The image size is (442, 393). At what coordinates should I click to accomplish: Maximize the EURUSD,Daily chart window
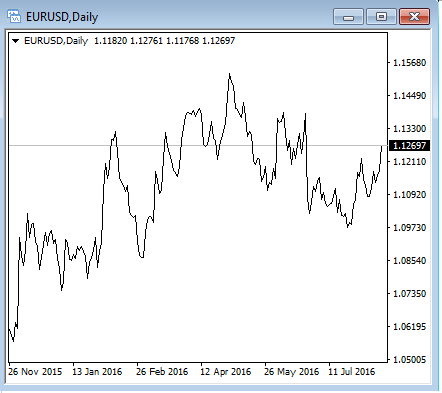[x=381, y=17]
